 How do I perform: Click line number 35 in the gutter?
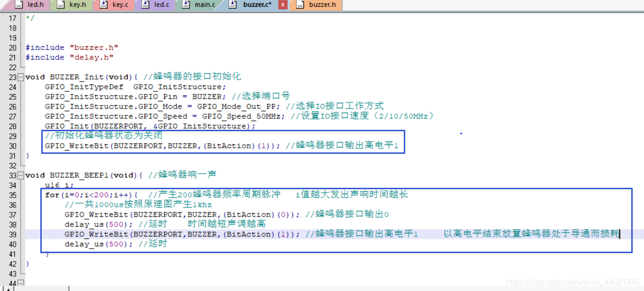12,195
